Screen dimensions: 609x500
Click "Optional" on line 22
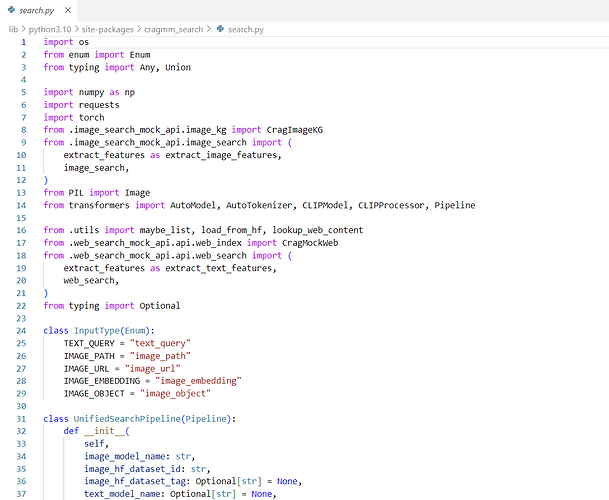point(160,306)
